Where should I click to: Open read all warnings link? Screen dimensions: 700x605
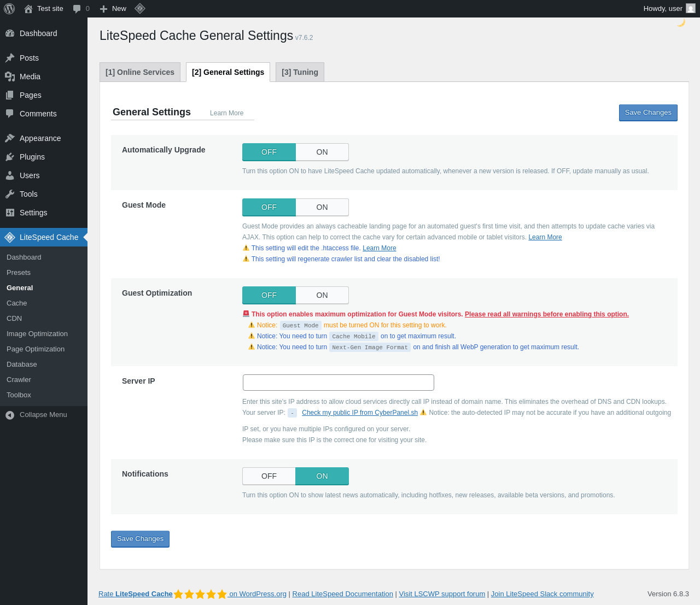tap(547, 314)
